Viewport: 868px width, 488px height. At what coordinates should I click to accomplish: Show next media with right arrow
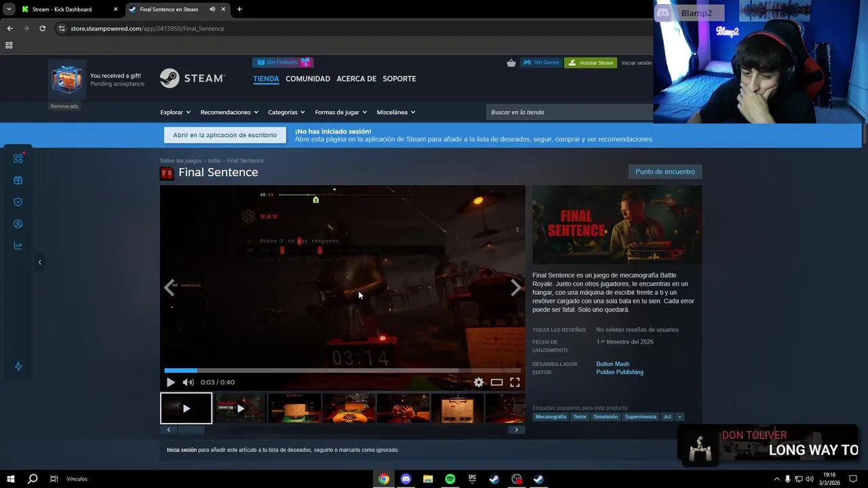point(516,287)
